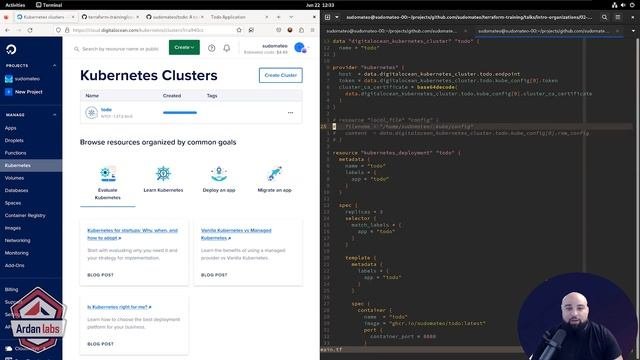Screen dimensions: 640x360
Task: Click the terminal new tab icon
Action: click(327, 17)
